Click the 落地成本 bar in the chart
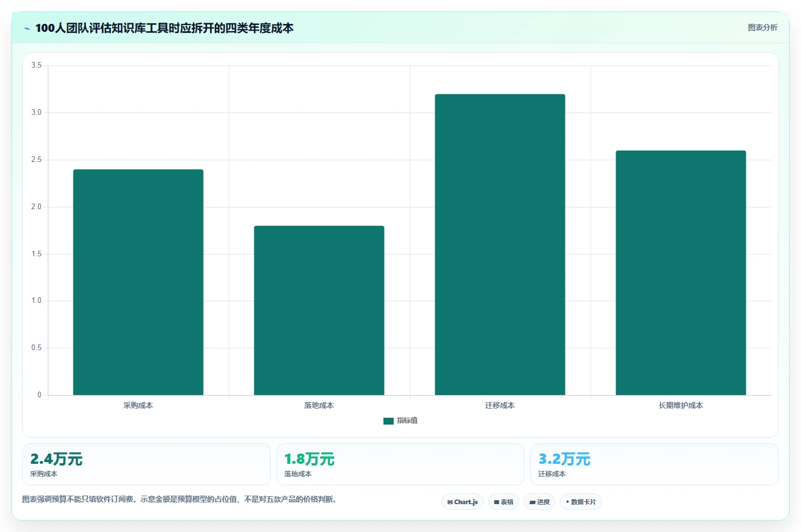 (x=319, y=310)
